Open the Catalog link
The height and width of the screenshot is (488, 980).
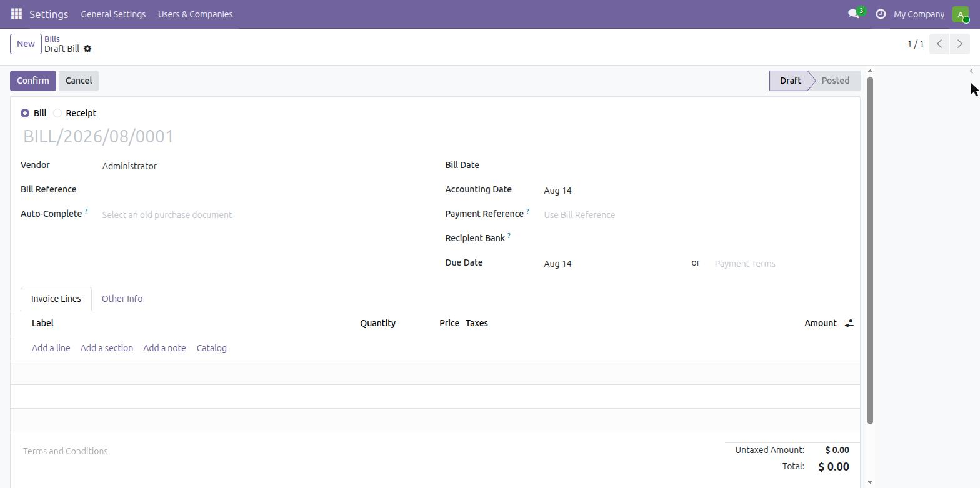point(211,348)
